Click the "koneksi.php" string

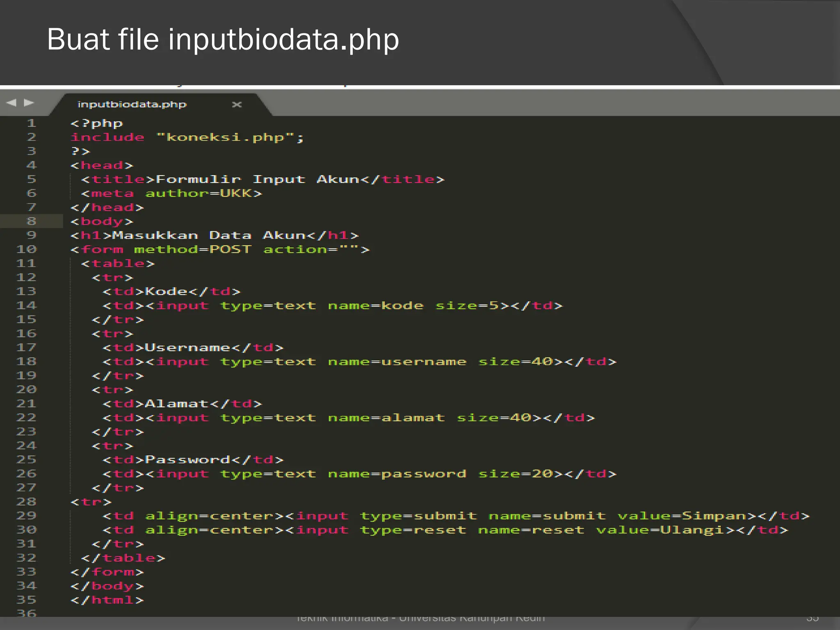[x=226, y=137]
